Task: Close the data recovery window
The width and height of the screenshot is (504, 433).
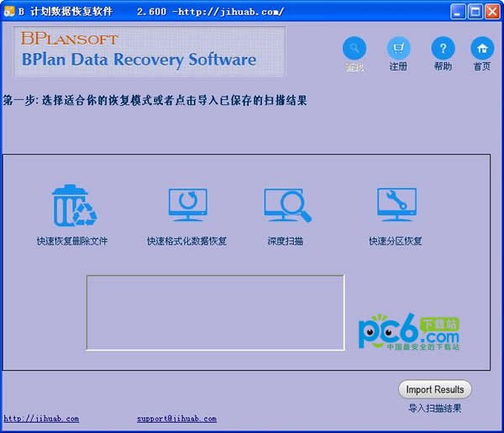Action: [x=492, y=12]
